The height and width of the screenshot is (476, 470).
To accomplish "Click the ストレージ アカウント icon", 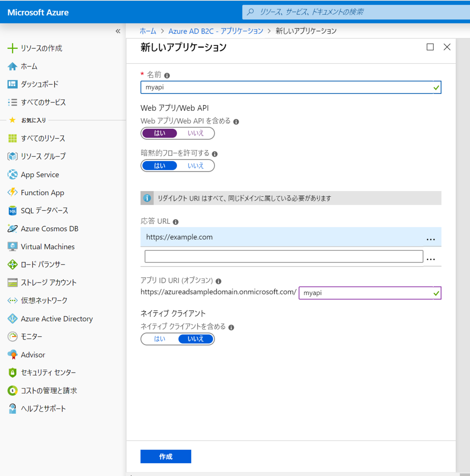I will 12,282.
